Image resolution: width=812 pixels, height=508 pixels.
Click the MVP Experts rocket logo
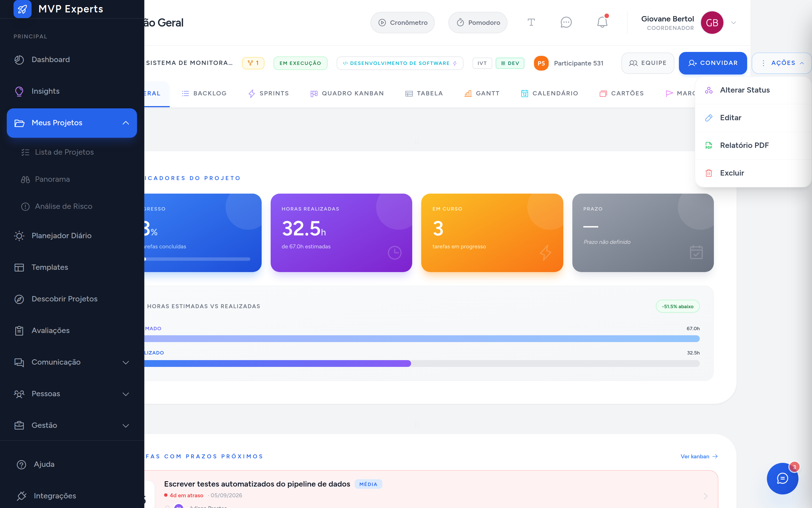[x=23, y=9]
